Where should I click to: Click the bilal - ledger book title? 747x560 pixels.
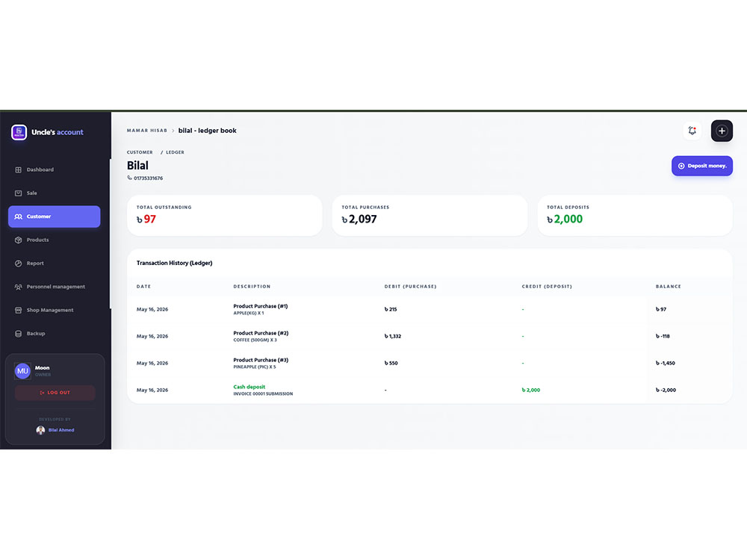(207, 131)
